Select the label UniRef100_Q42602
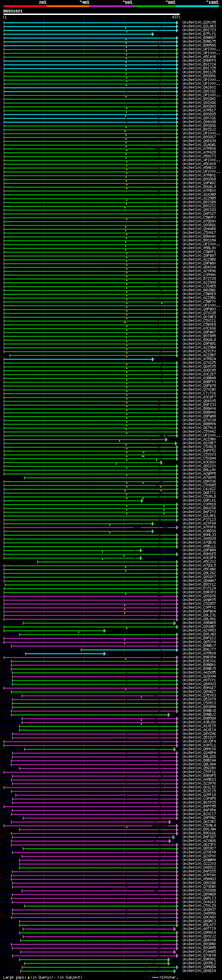 click(x=199, y=88)
